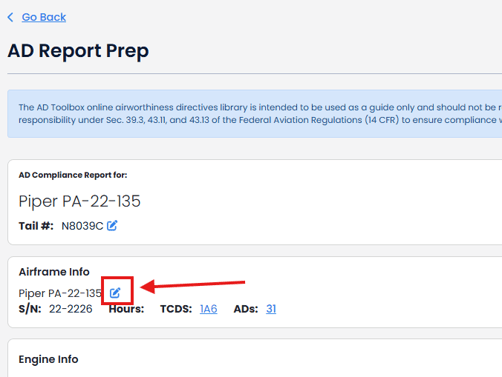
Task: Click the Tail # label
Action: pyautogui.click(x=36, y=226)
